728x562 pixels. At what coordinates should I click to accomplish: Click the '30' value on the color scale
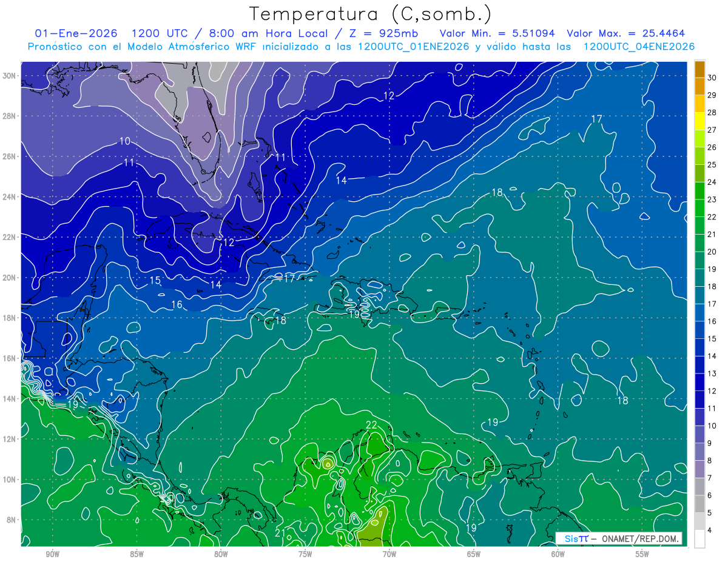[712, 78]
